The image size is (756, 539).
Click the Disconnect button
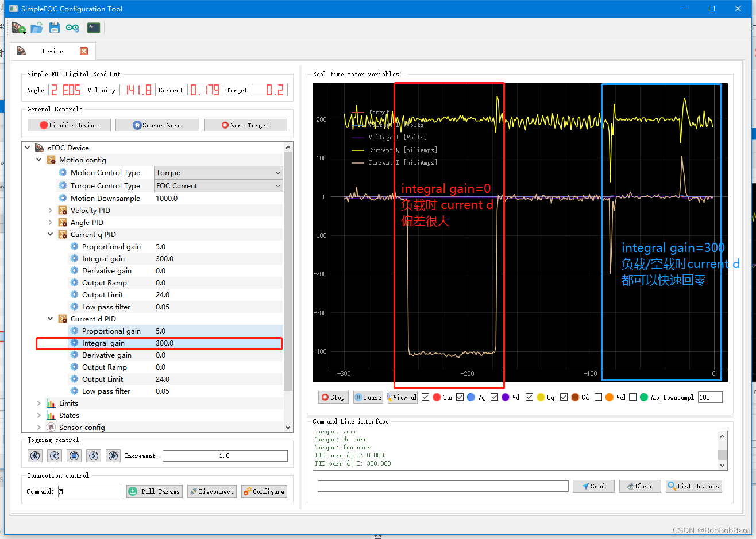click(212, 491)
